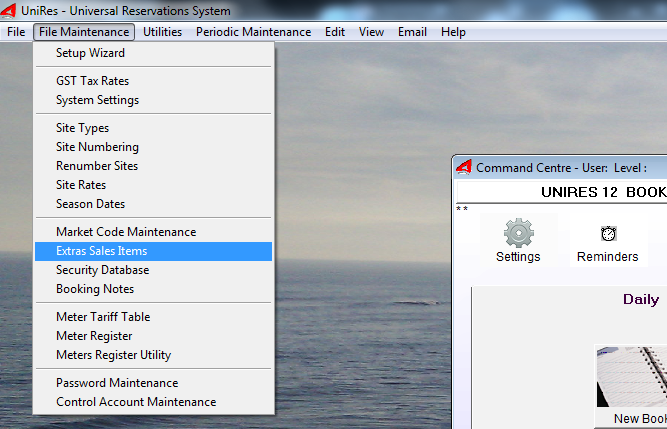This screenshot has height=429, width=667.
Task: Open the View menu
Action: pyautogui.click(x=371, y=32)
